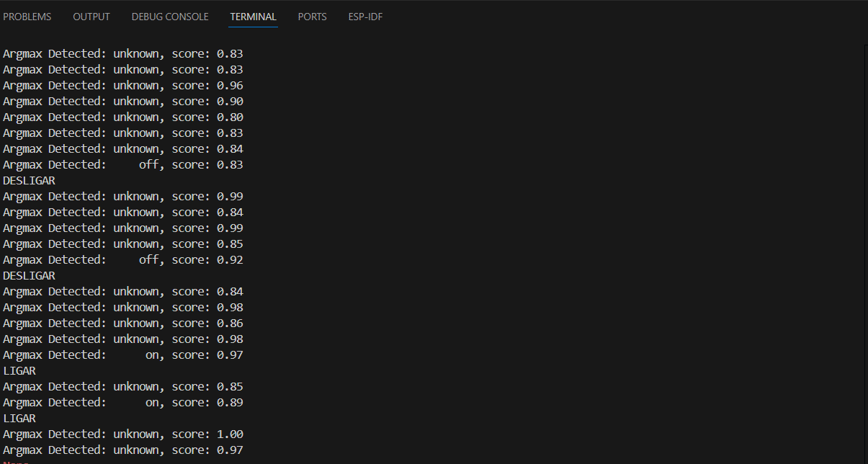Click the DESLIGAR line after off score 0.92
Image resolution: width=868 pixels, height=464 pixels.
[30, 276]
